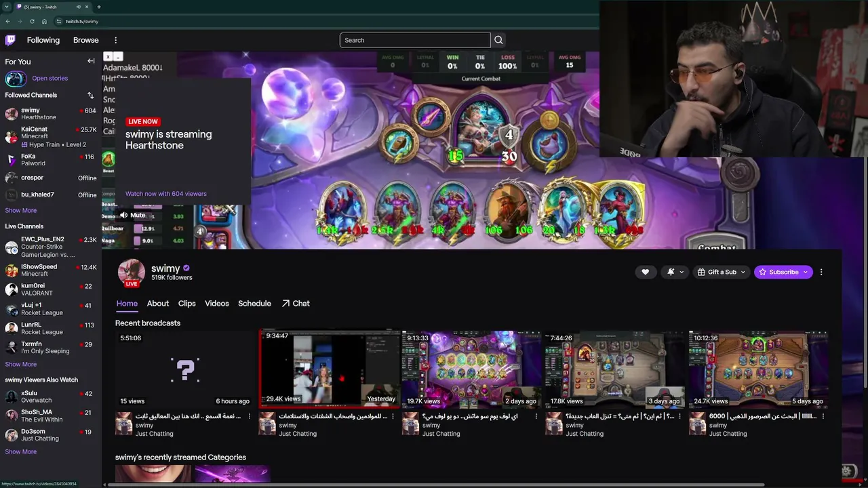The width and height of the screenshot is (868, 488).
Task: Open LunrRL Rocket League live channel
Action: click(x=51, y=328)
